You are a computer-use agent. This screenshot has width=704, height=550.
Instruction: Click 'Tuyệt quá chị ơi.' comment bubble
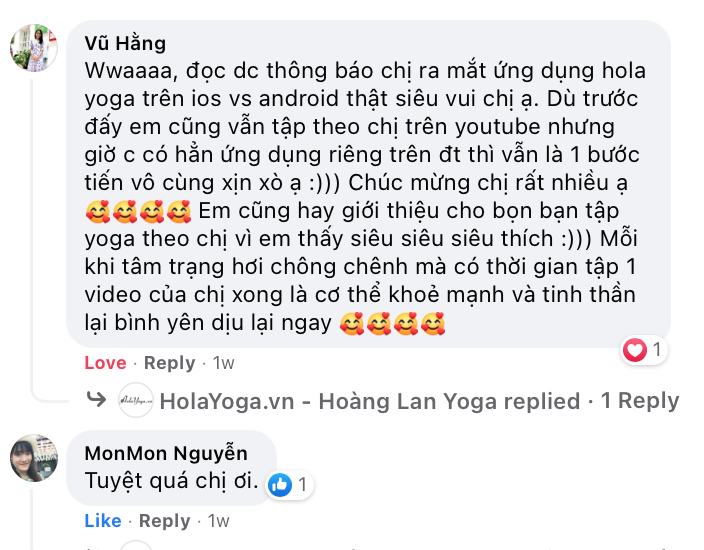[x=172, y=468]
